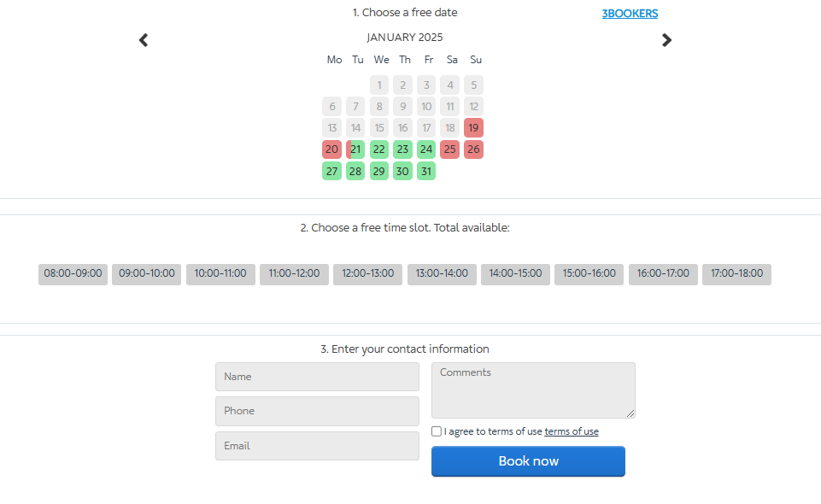Click into the Email field
This screenshot has height=504, width=821.
[317, 446]
